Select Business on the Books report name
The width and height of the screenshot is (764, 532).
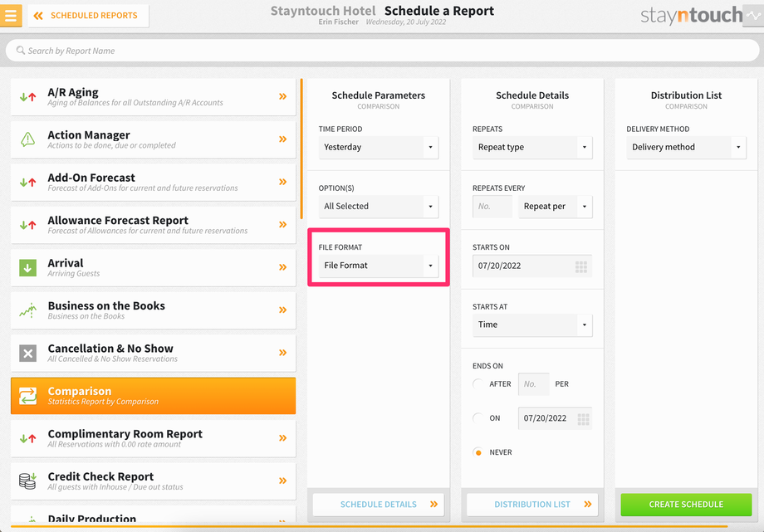106,306
